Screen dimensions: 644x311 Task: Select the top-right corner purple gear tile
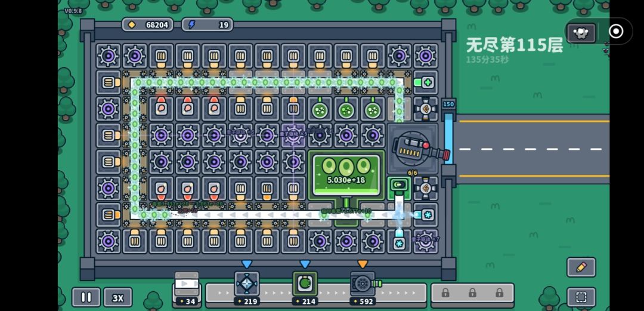click(x=426, y=56)
